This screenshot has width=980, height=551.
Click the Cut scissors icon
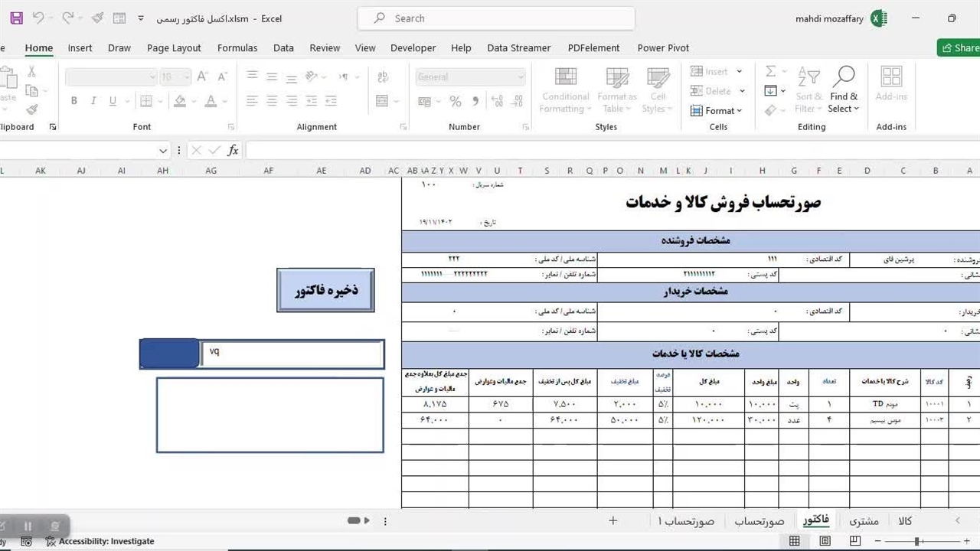31,71
